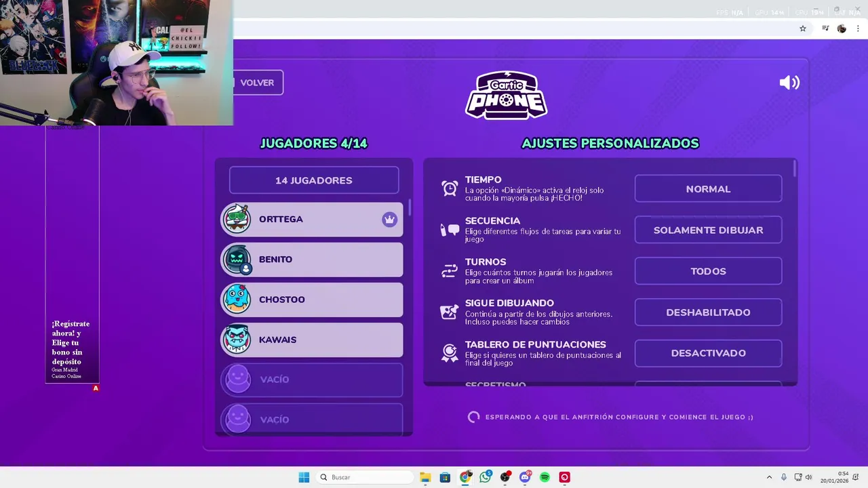The height and width of the screenshot is (488, 868).
Task: Open Discord from the taskbar
Action: point(525,477)
